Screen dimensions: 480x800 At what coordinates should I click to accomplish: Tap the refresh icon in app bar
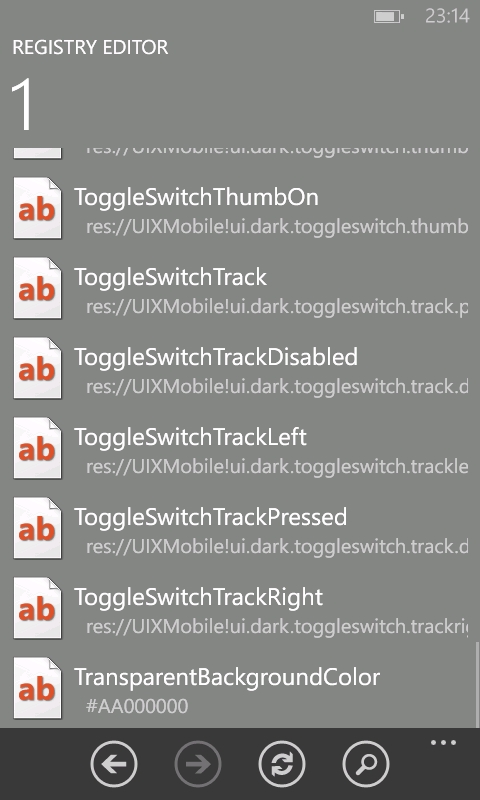tap(282, 764)
